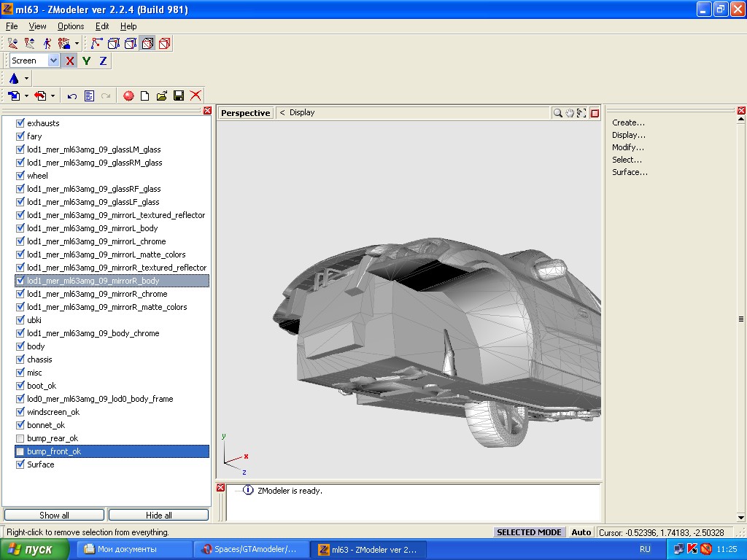This screenshot has width=747, height=560.
Task: Click the undo arrow icon
Action: click(72, 96)
